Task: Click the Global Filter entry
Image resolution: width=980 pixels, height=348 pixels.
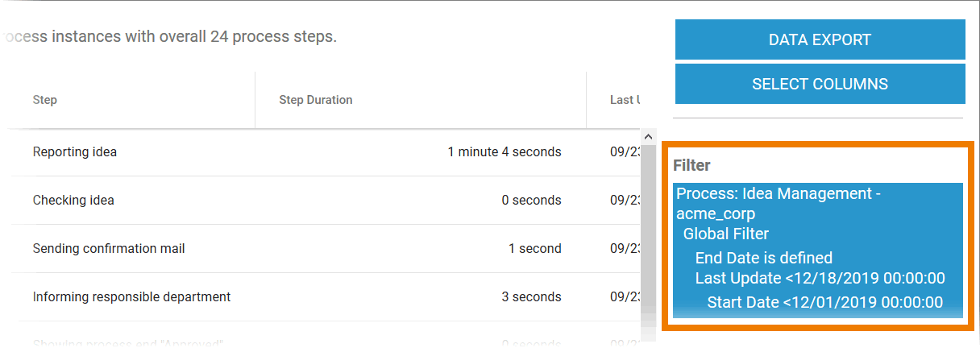Action: [x=726, y=234]
